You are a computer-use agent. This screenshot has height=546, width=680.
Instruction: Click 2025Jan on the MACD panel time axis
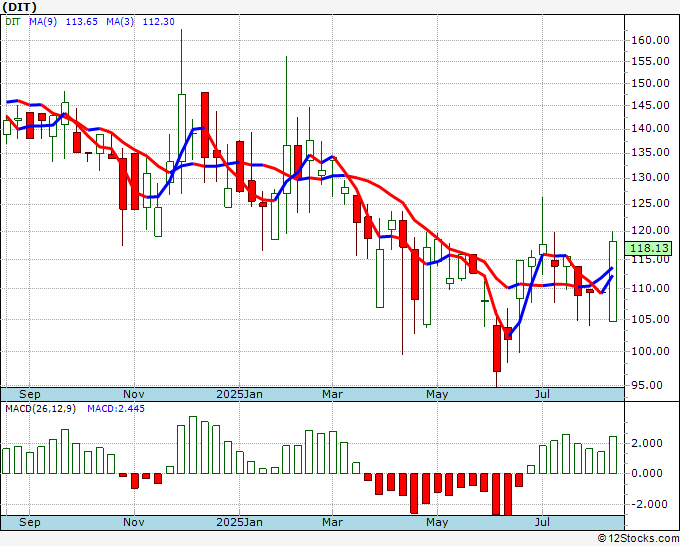click(x=239, y=522)
